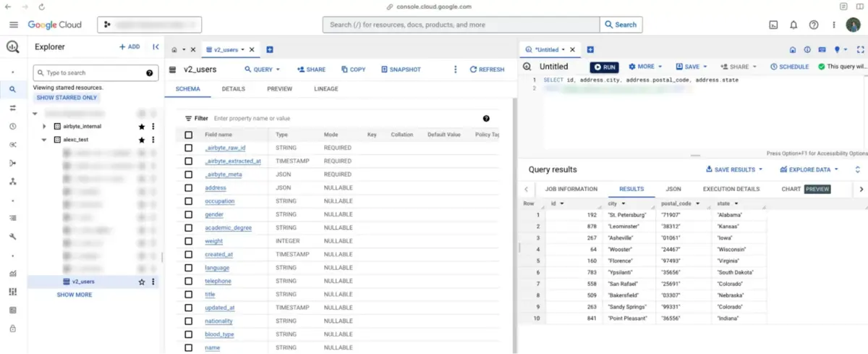
Task: Open the scheduled queries clock icon in sidebar
Action: (x=13, y=126)
